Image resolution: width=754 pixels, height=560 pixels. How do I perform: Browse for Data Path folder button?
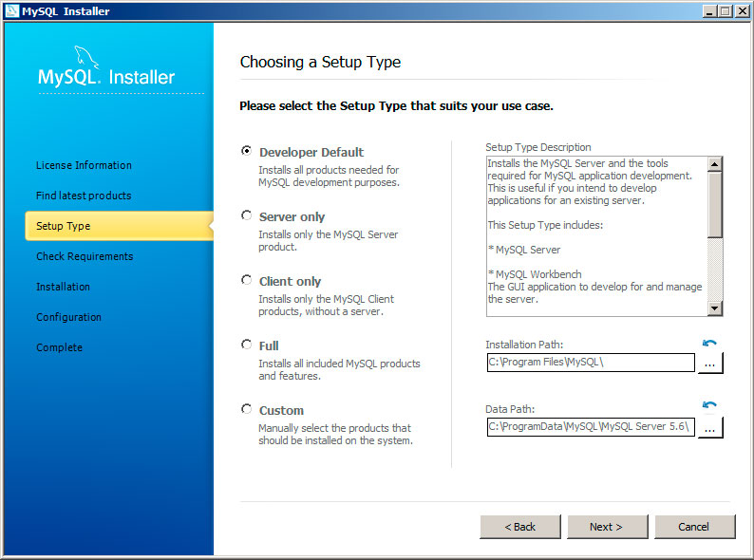click(709, 427)
